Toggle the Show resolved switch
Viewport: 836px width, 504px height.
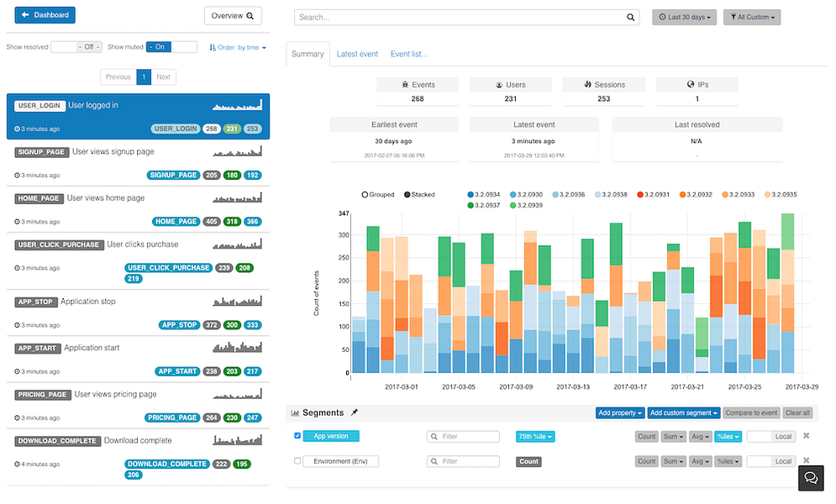(x=76, y=47)
